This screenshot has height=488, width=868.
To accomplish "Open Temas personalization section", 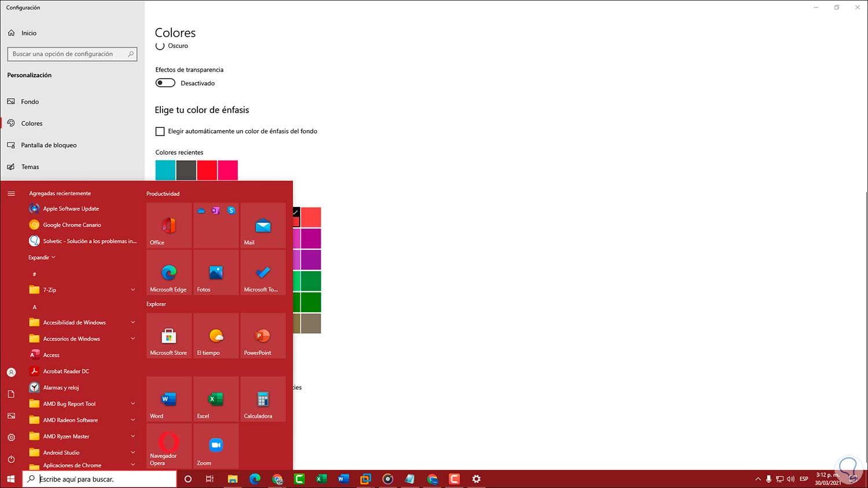I will (x=72, y=167).
